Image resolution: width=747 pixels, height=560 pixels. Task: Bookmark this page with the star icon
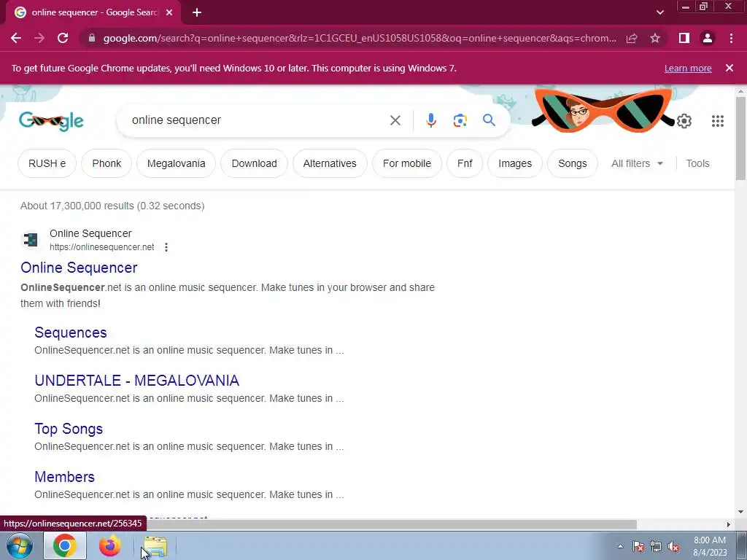coord(655,38)
